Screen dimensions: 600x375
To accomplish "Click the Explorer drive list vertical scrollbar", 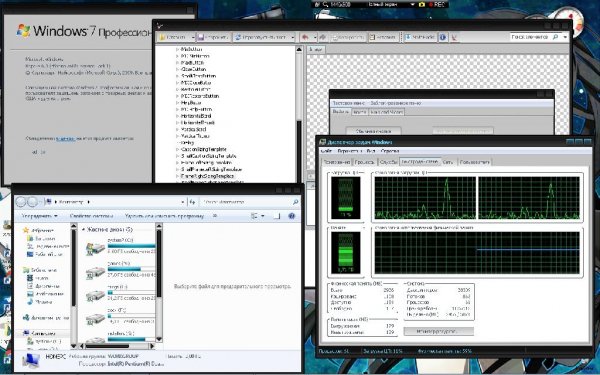I will tap(158, 282).
